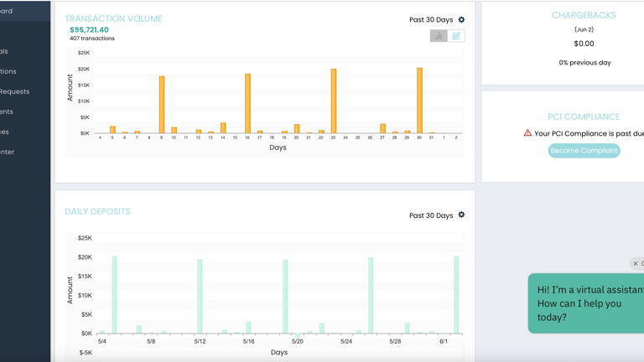Select the Dashboard item in the sidebar

coord(7,12)
